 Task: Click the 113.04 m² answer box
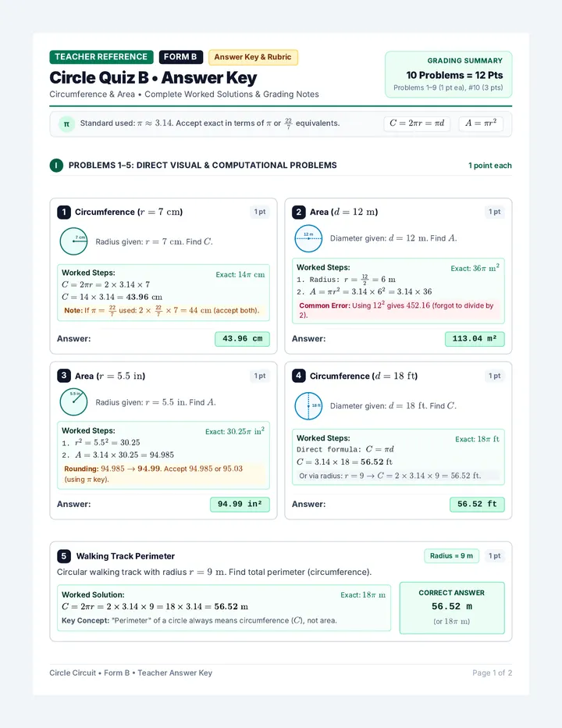point(475,339)
